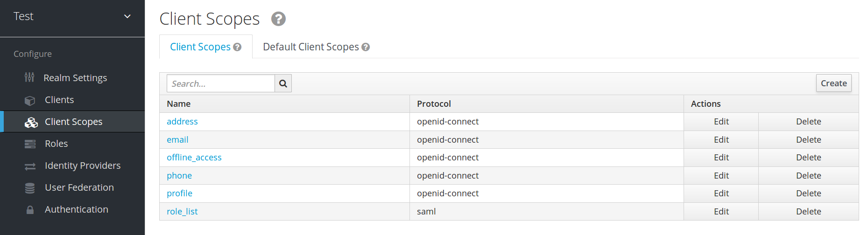Viewport: 868px width, 235px height.
Task: Click the Client Scopes cubes icon
Action: click(31, 122)
